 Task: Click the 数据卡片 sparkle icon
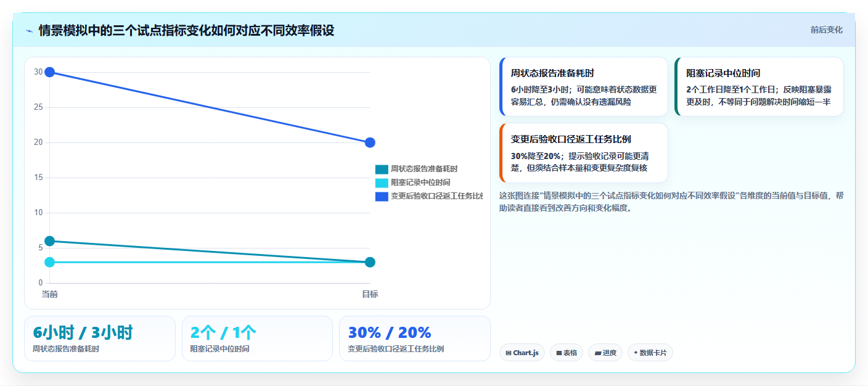click(636, 353)
